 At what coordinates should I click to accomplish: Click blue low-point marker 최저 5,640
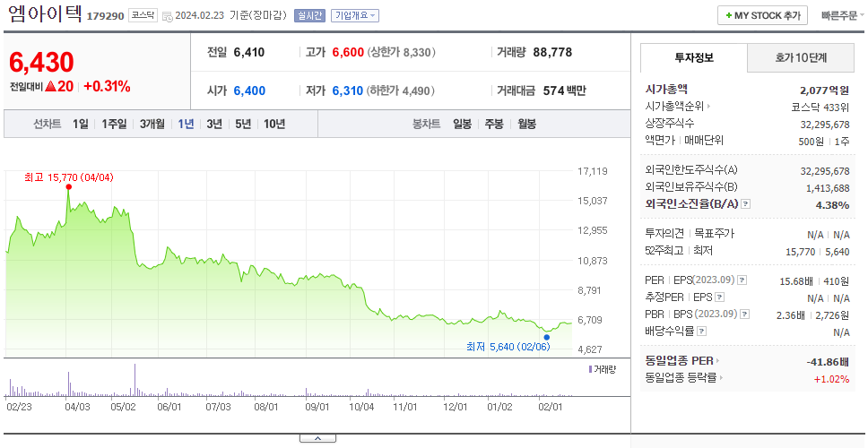tap(547, 337)
